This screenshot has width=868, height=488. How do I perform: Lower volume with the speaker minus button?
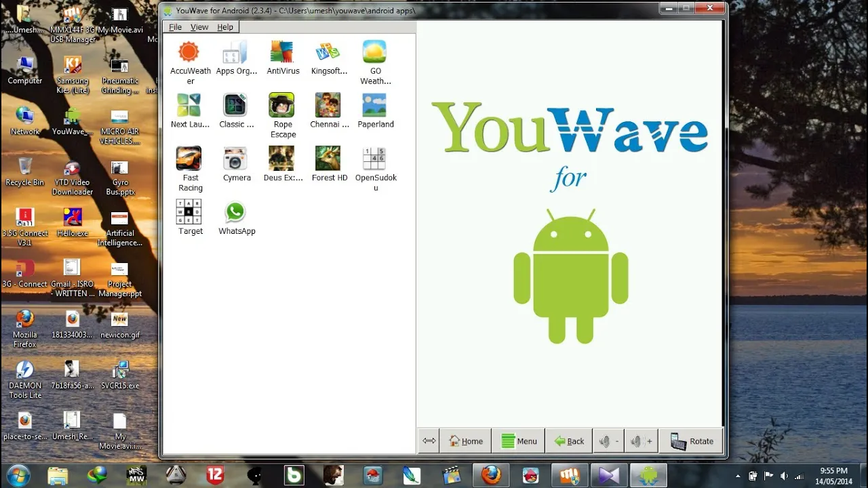(608, 441)
